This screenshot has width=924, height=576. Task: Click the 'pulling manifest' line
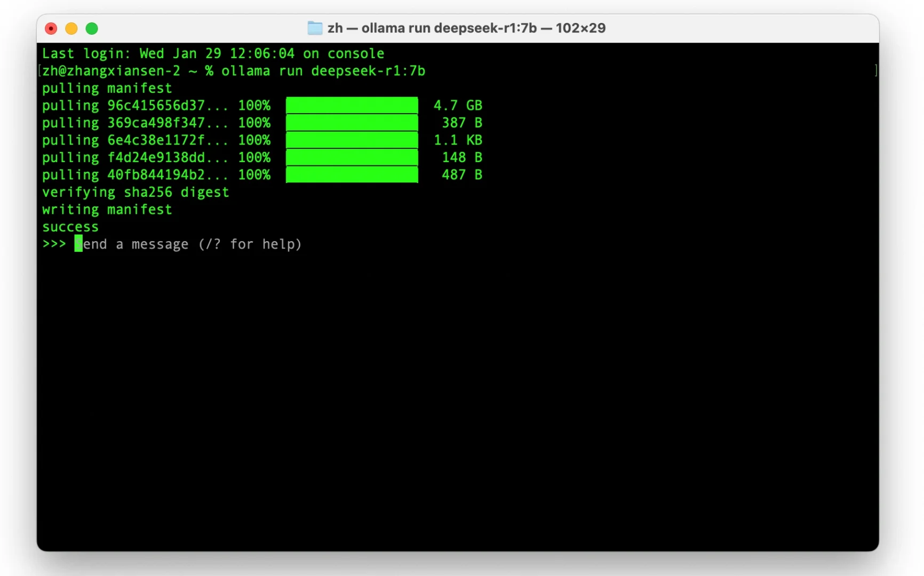click(x=107, y=88)
